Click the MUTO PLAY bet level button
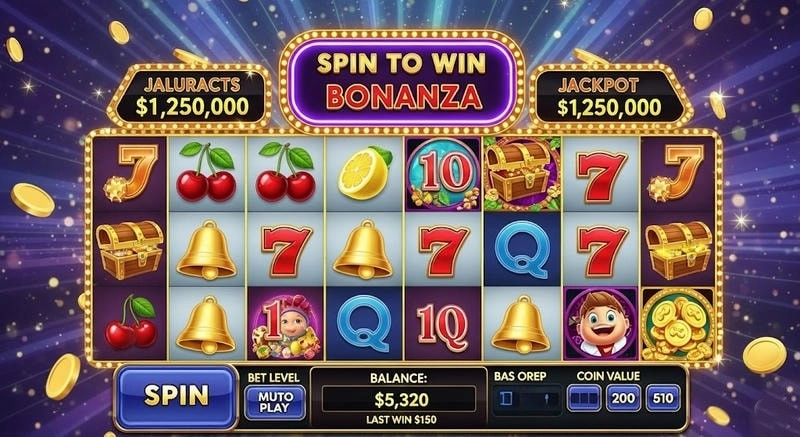The height and width of the screenshot is (437, 800). pos(276,402)
